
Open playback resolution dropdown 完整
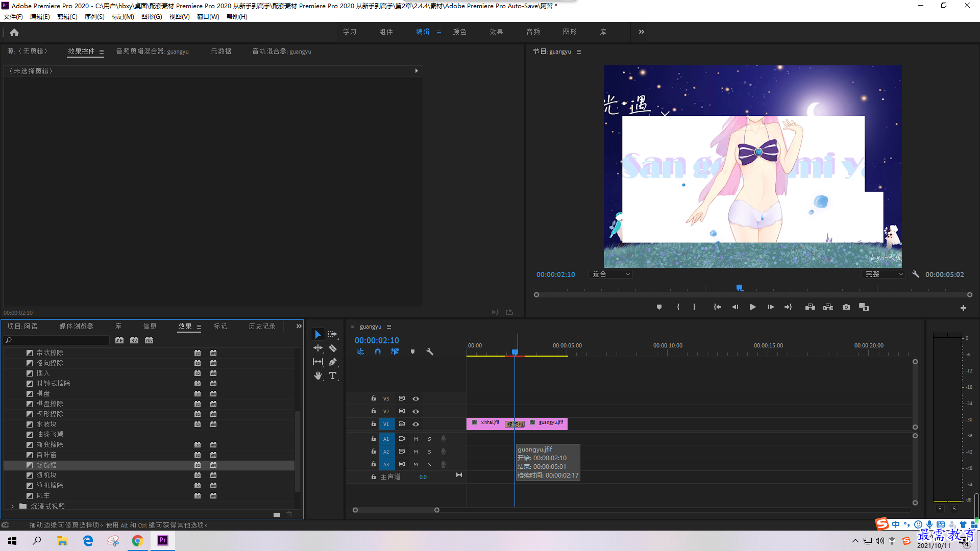tap(884, 274)
